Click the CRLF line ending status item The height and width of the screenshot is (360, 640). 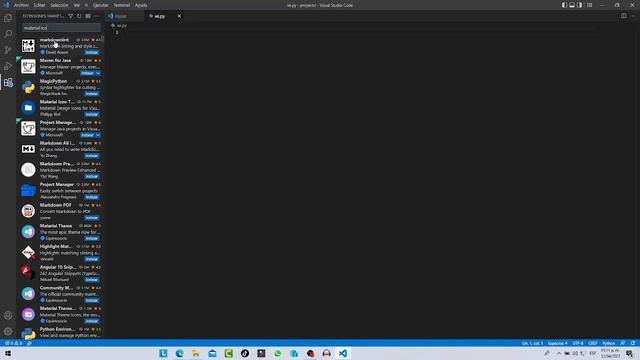tap(593, 343)
